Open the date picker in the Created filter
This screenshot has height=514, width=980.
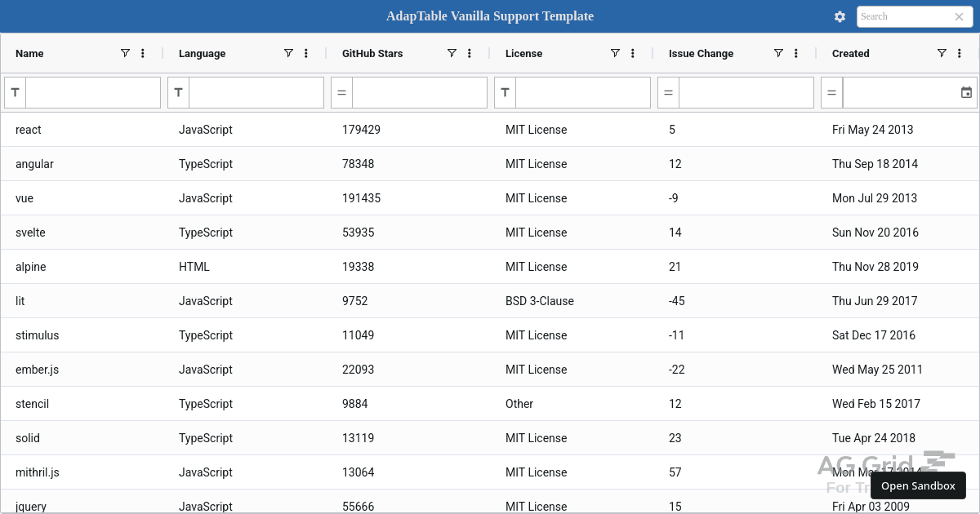(966, 92)
